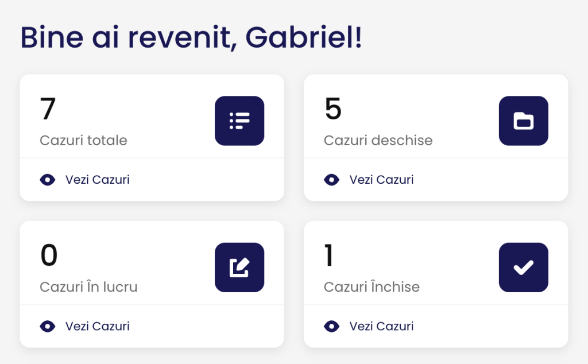Open Vezi Cazuri link in Cazuri închise card
588x364 pixels.
(x=381, y=326)
